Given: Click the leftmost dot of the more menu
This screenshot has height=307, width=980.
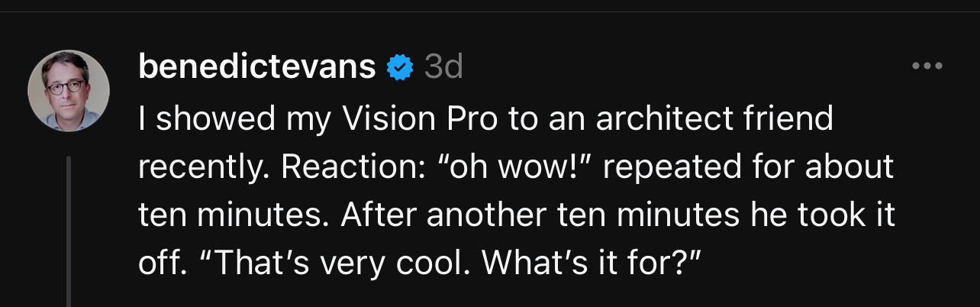Looking at the screenshot, I should click(916, 67).
